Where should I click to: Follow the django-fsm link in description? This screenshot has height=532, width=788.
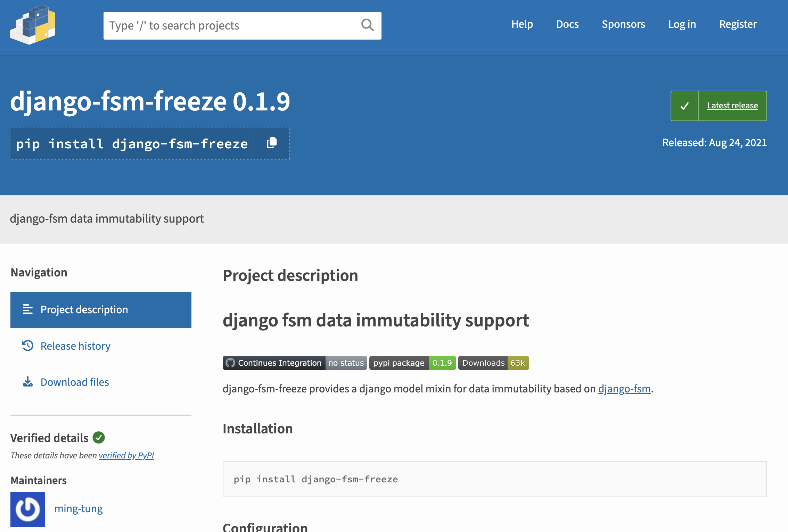click(624, 389)
